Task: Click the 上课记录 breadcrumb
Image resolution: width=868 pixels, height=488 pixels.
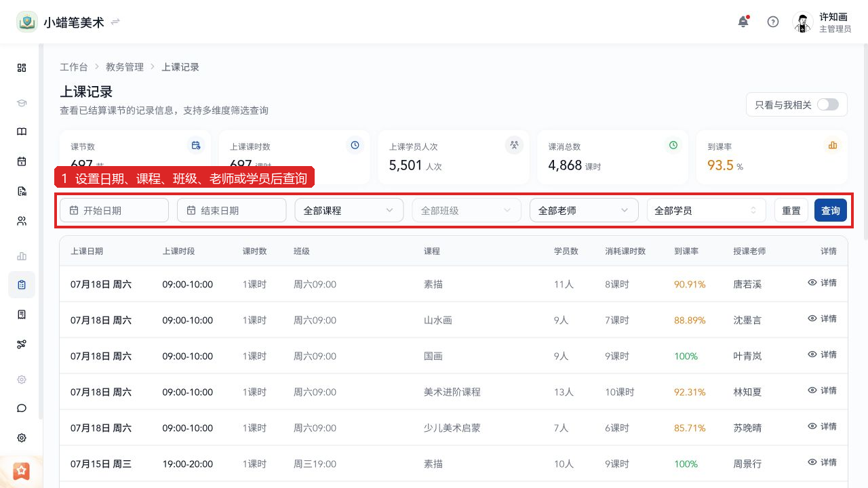Action: [180, 67]
